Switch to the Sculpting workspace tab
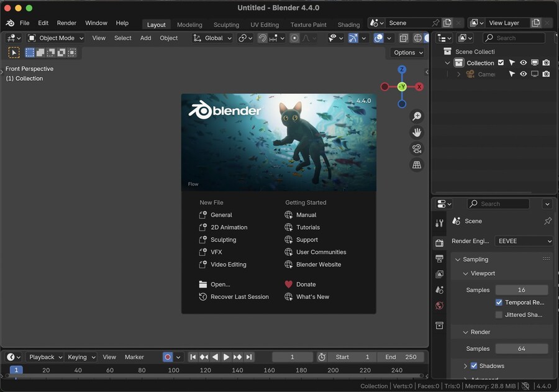Viewport: 559px width, 392px height. [x=226, y=25]
